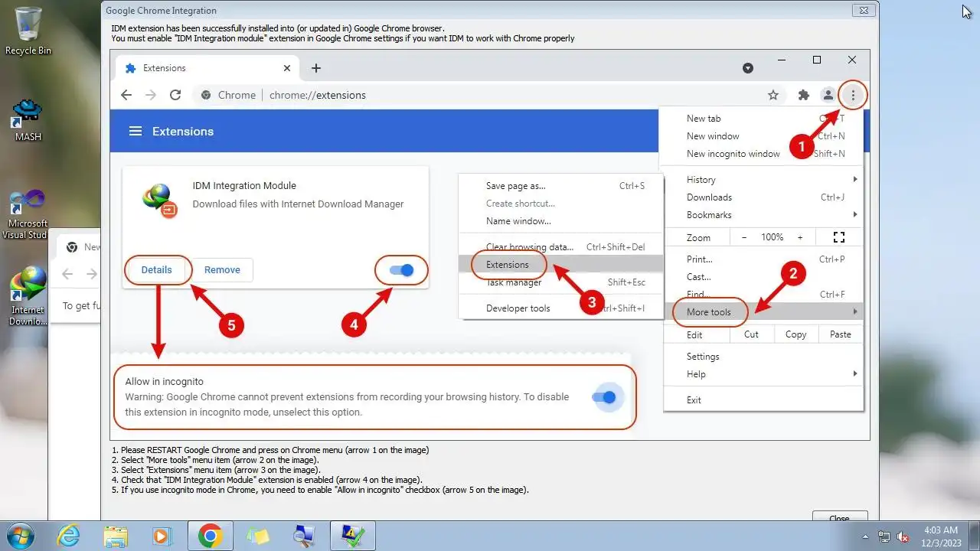The height and width of the screenshot is (551, 980).
Task: Click Cut in the Edit row
Action: point(752,334)
